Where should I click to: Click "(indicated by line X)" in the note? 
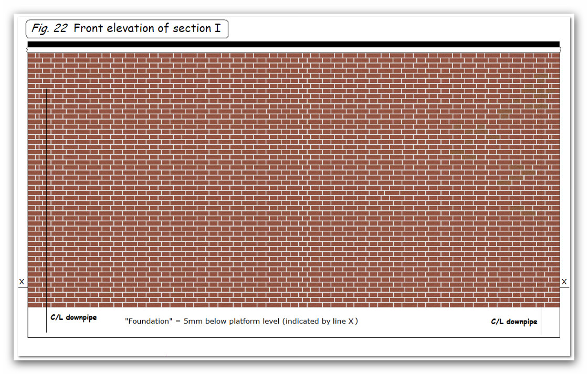tap(320, 321)
